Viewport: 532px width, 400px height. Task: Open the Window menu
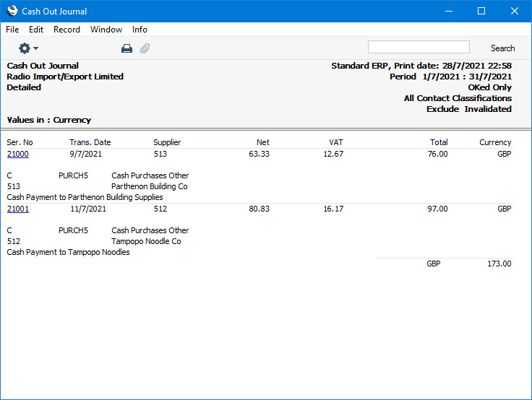pos(106,30)
